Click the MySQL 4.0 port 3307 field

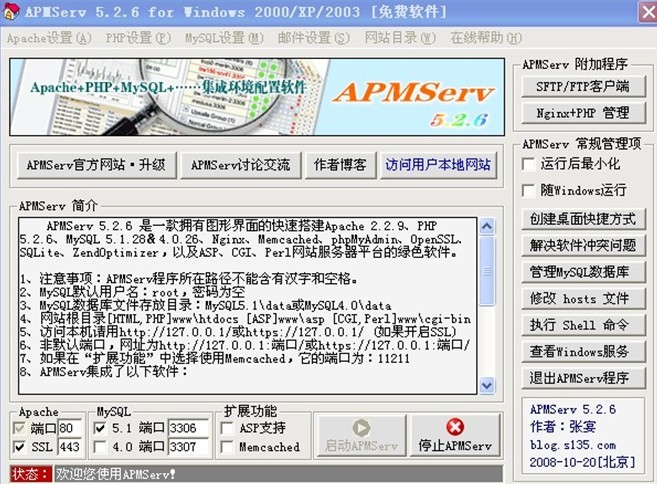click(x=189, y=447)
